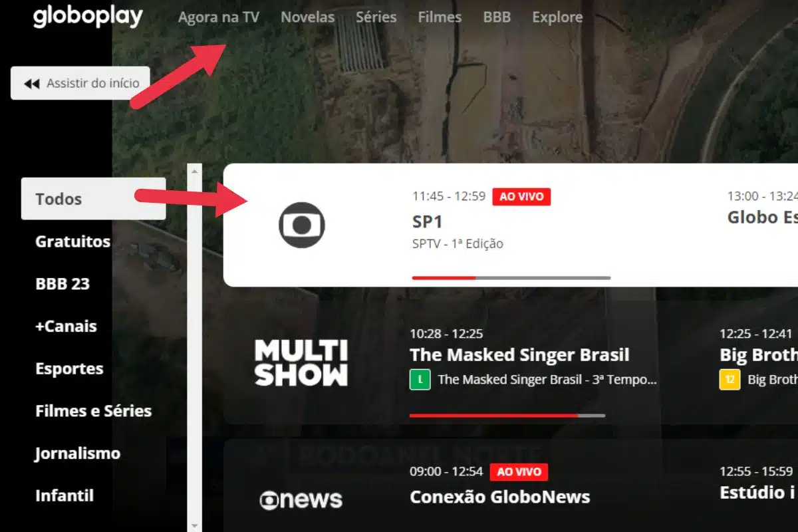Select the Multishow channel logo
The image size is (798, 532).
click(301, 362)
